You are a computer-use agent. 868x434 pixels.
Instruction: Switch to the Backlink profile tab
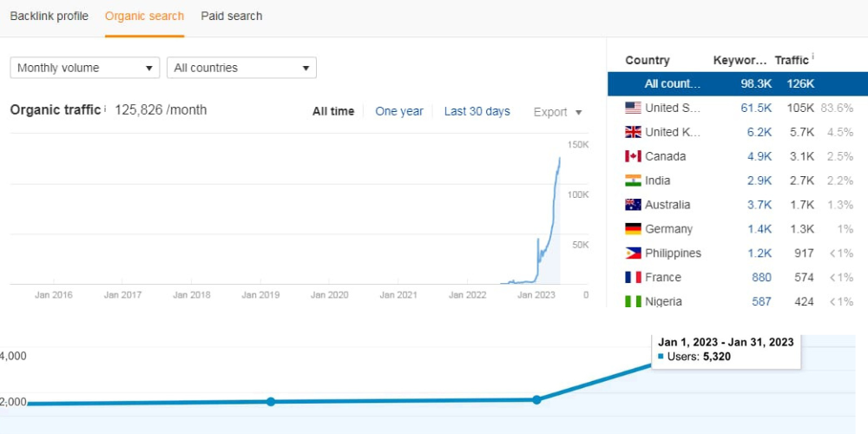coord(49,16)
